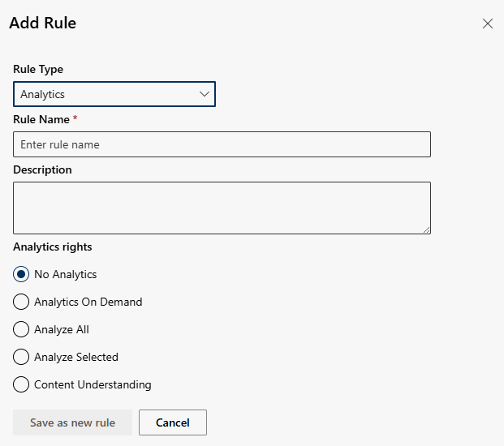Click Save as new rule button
Screen dimensions: 504x446
pos(73,422)
